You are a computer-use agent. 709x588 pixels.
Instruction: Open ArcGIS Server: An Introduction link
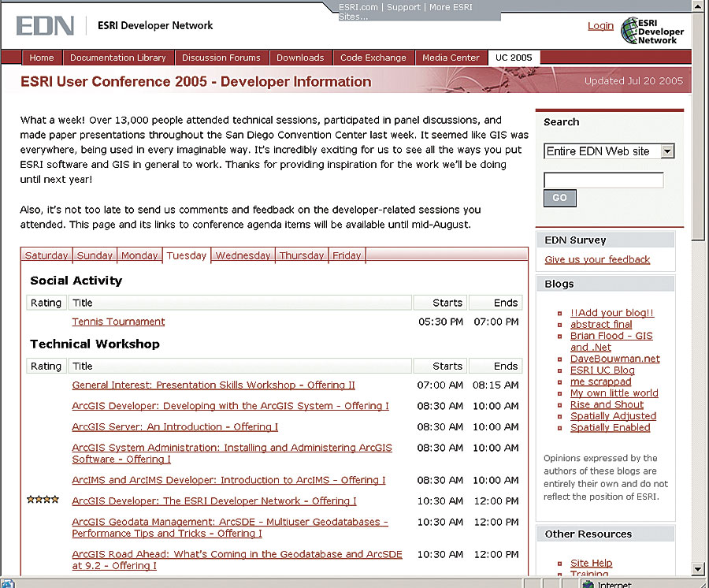[x=175, y=426]
